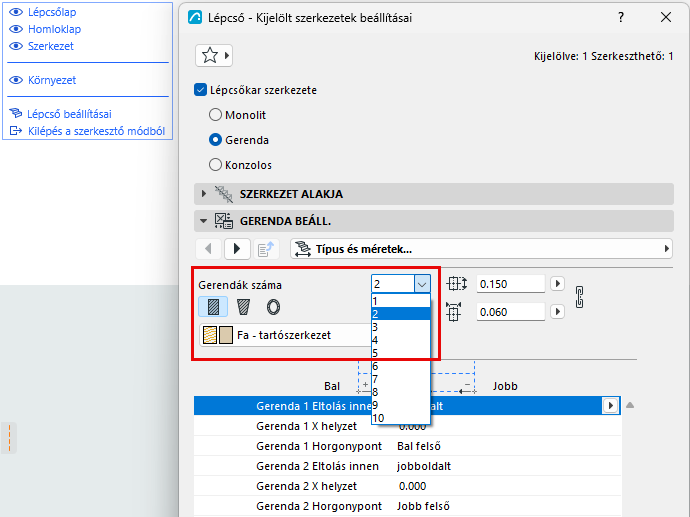Click Jobb felső anchor value
The height and width of the screenshot is (517, 690).
pyautogui.click(x=423, y=506)
